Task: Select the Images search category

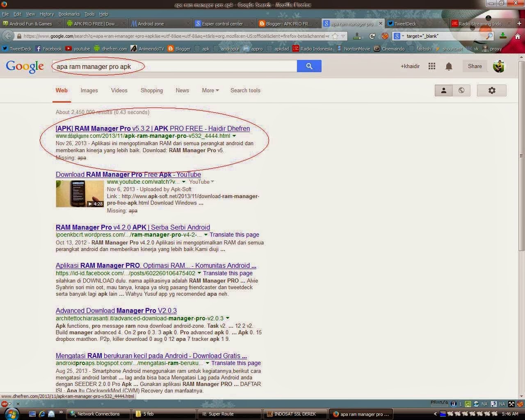Action: 89,91
